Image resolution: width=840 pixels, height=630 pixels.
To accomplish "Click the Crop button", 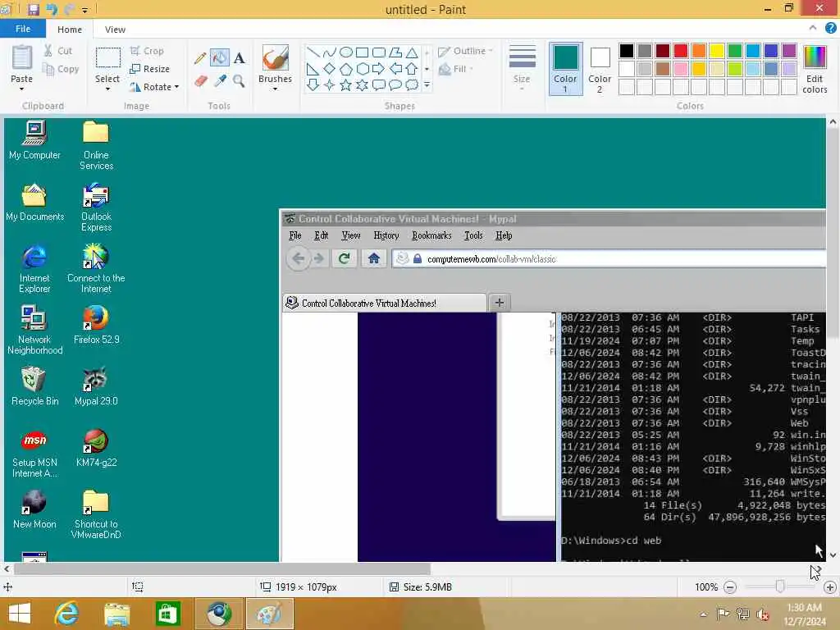I will tap(147, 51).
